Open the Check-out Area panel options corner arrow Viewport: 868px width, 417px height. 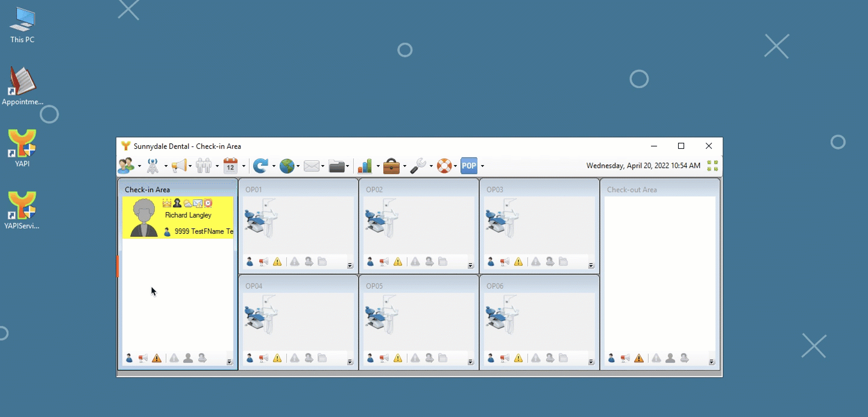712,362
